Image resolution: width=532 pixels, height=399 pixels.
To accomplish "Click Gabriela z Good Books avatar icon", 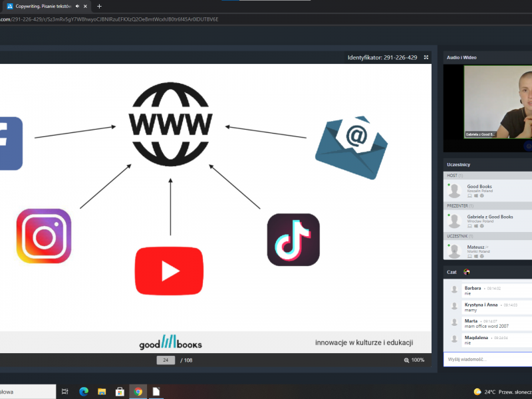I will pos(454,221).
